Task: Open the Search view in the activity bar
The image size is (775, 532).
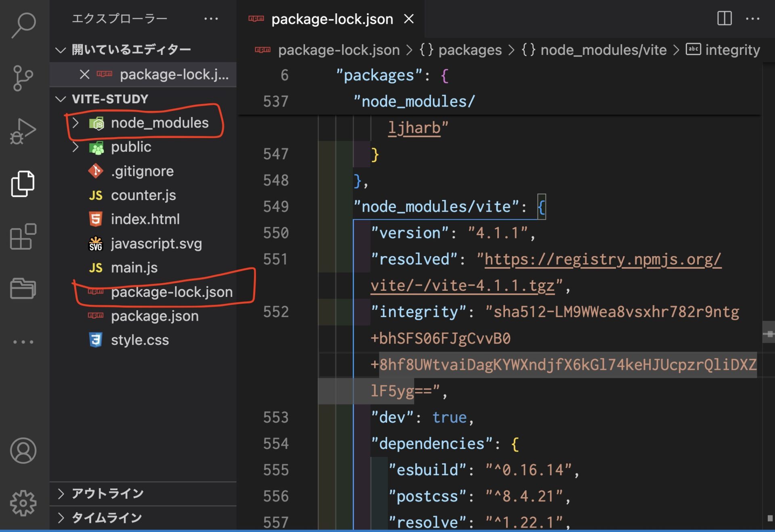Action: 22,25
